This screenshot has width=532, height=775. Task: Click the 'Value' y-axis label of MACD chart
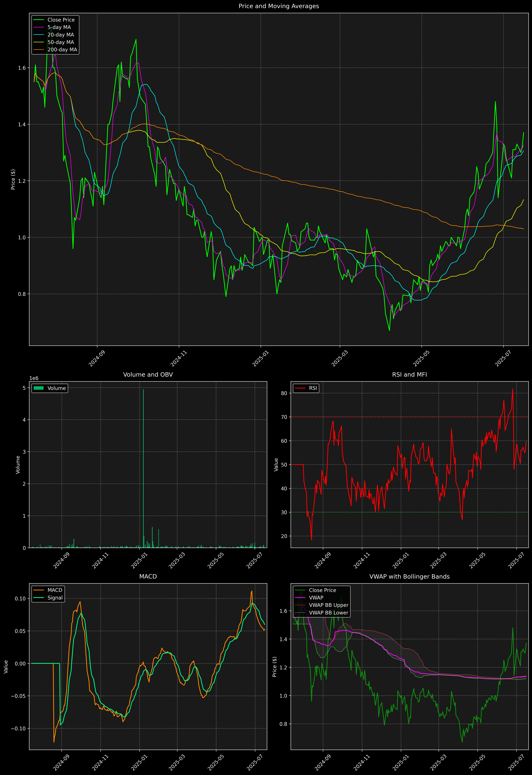click(x=6, y=667)
